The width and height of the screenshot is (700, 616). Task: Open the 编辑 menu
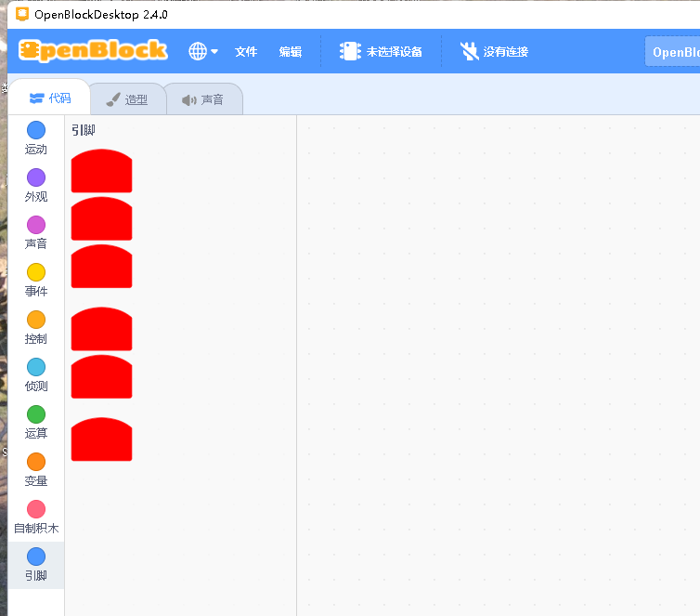tap(291, 52)
